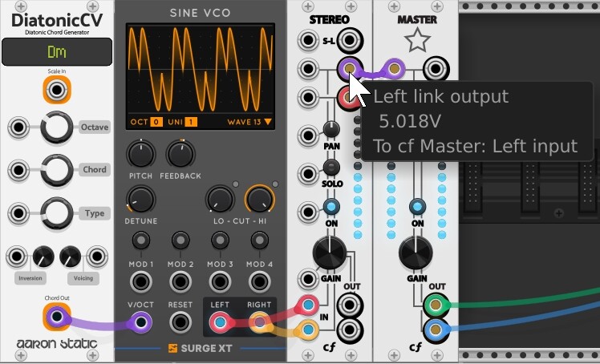Click the PAN CV input jack on Stereo
This screenshot has width=600, height=364.
308,135
